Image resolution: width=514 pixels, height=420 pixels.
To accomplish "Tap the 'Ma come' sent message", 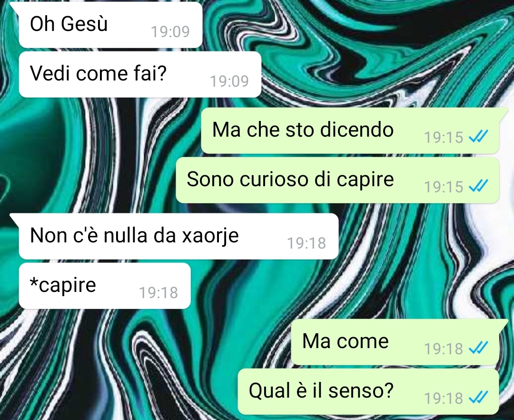I will pos(395,342).
